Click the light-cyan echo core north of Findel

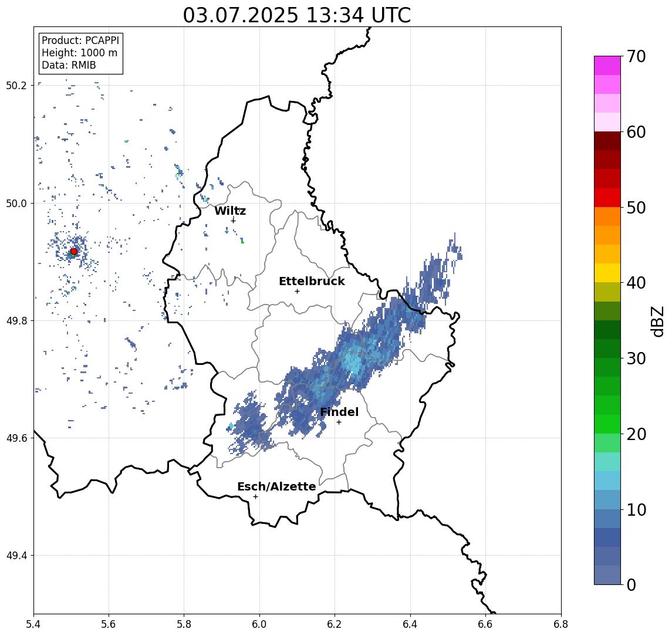point(353,362)
